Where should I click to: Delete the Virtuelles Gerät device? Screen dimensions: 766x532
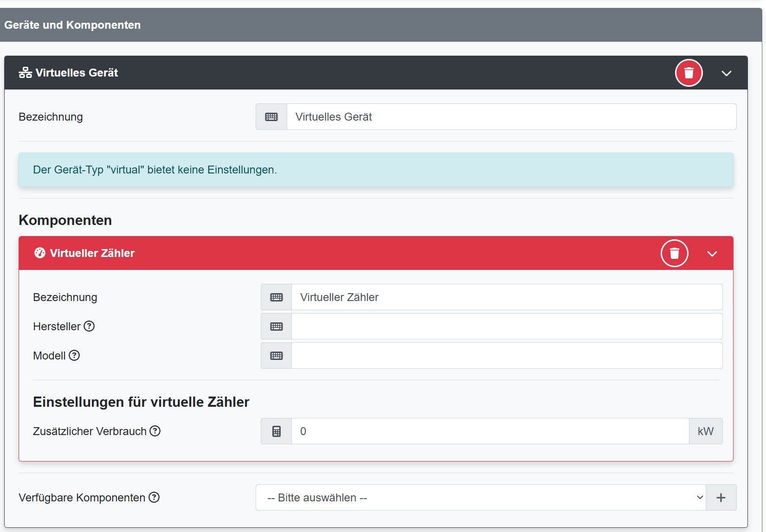point(689,73)
